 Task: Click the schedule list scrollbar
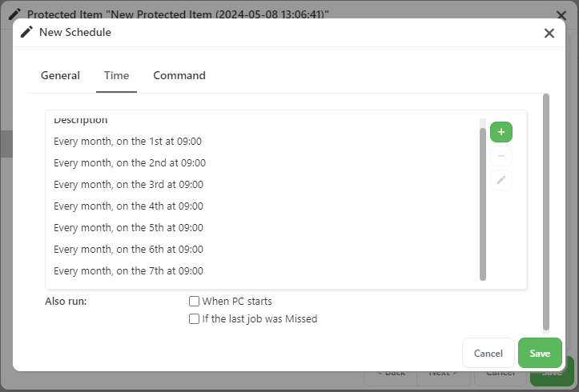[483, 204]
